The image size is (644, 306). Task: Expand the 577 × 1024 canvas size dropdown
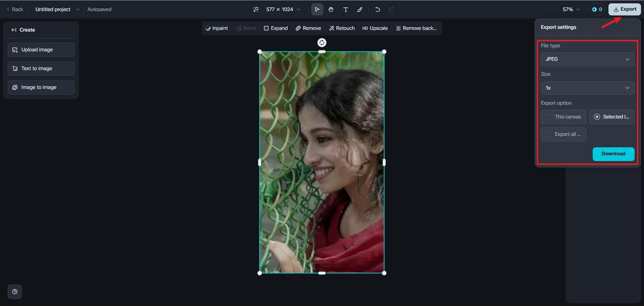coord(283,9)
